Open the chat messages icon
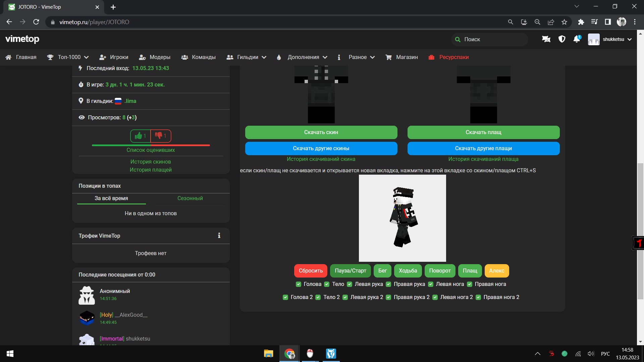 (546, 39)
